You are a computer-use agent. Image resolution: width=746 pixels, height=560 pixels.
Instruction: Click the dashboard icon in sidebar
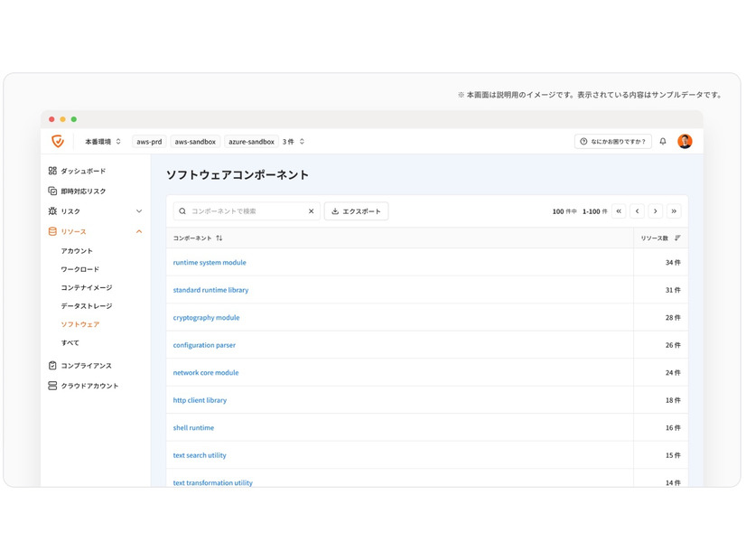point(52,171)
